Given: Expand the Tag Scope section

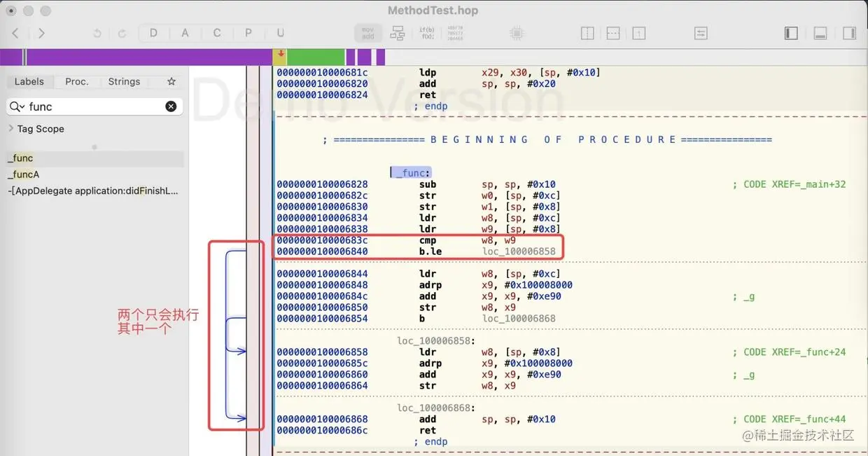Looking at the screenshot, I should 10,129.
